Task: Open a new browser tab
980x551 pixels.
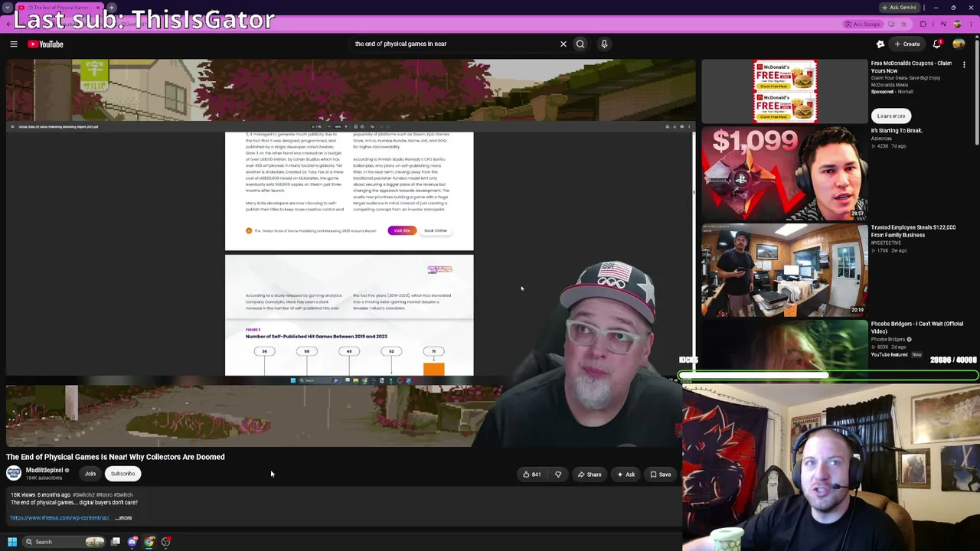Action: (113, 8)
